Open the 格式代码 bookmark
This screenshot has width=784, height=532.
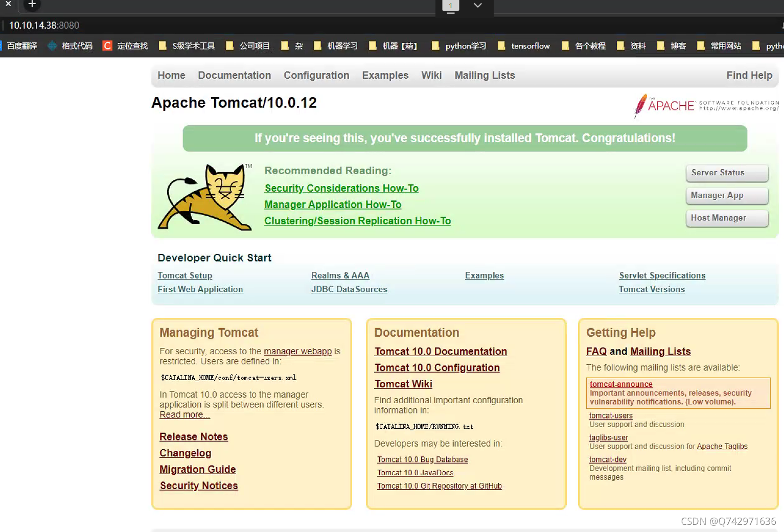coord(70,46)
